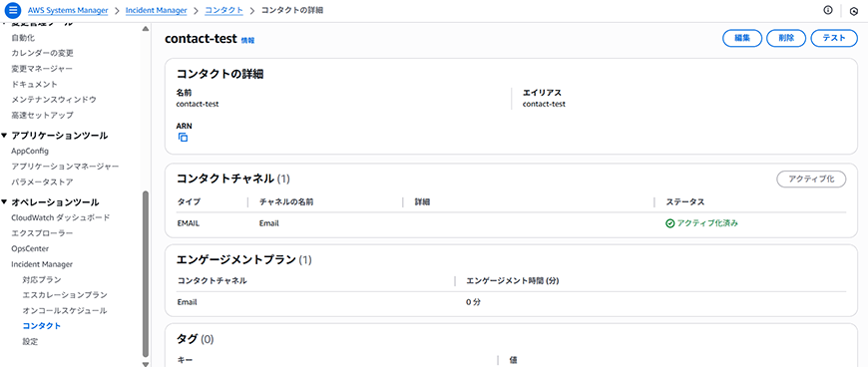
Task: Open パラメータストア in the sidebar
Action: [x=42, y=182]
